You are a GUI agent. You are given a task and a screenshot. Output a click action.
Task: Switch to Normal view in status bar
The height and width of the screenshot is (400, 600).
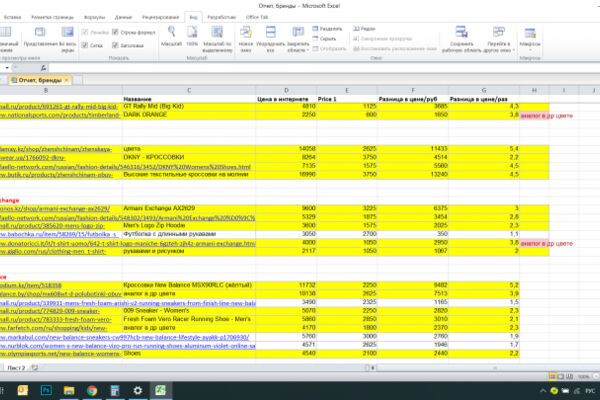coord(552,377)
